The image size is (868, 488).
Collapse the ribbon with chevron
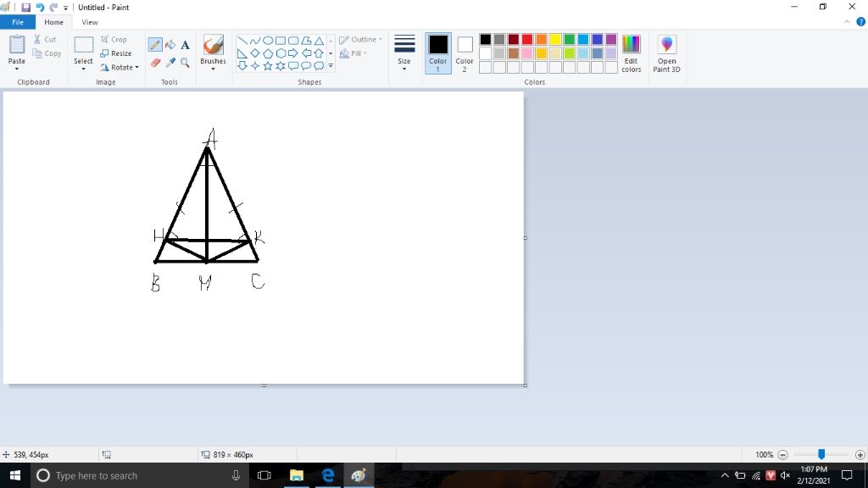(x=847, y=22)
